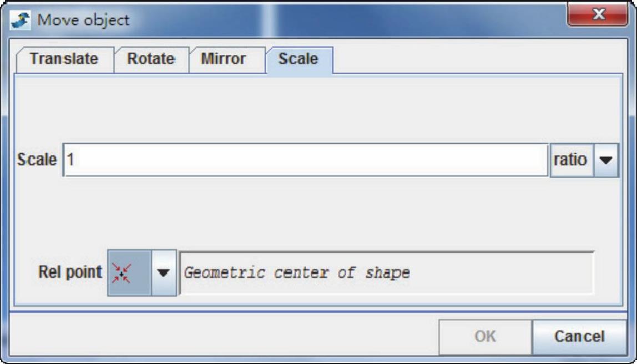This screenshot has height=364, width=637.
Task: Go to the Mirror tab
Action: click(223, 59)
